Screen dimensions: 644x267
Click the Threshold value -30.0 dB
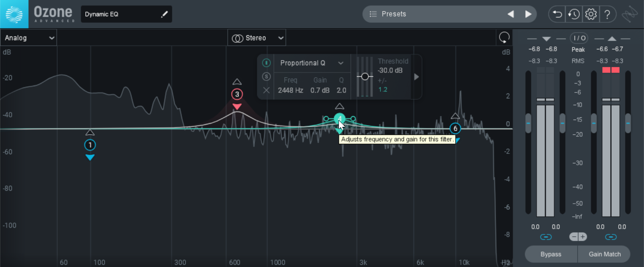[x=390, y=71]
